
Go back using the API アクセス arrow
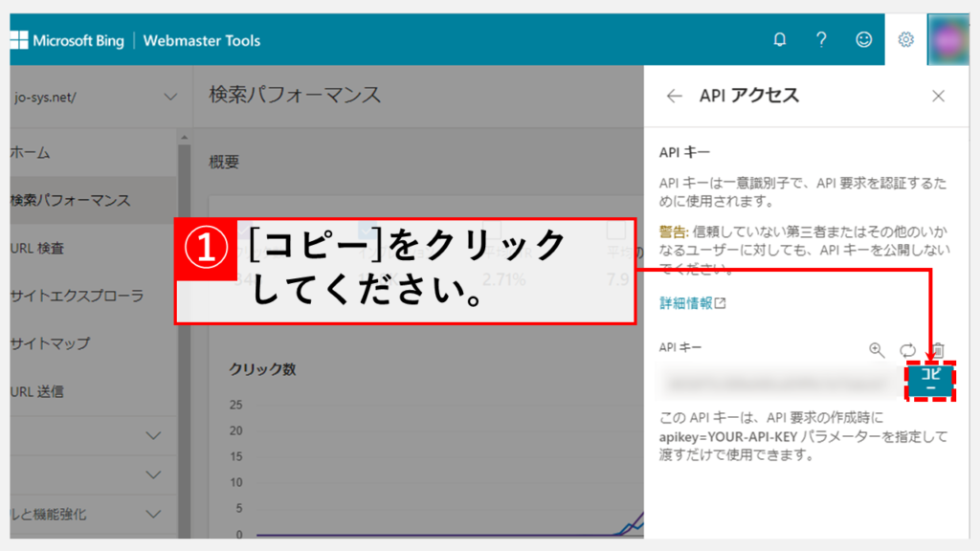(675, 96)
